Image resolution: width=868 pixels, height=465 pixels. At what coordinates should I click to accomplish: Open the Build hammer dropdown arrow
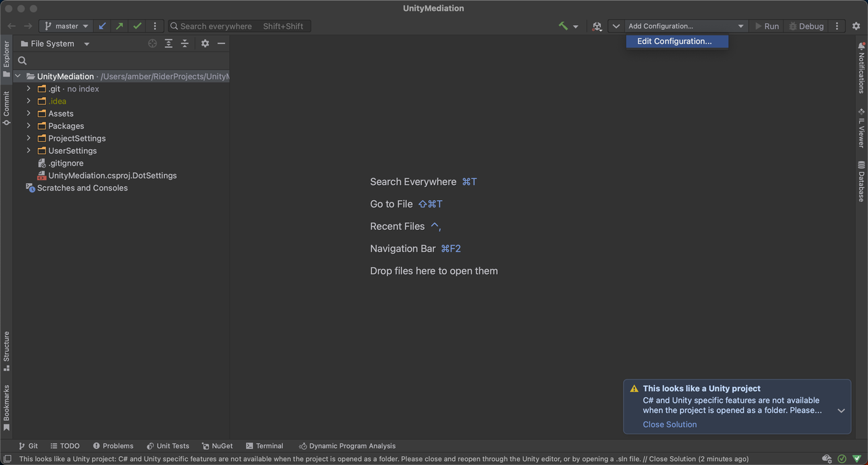point(576,26)
